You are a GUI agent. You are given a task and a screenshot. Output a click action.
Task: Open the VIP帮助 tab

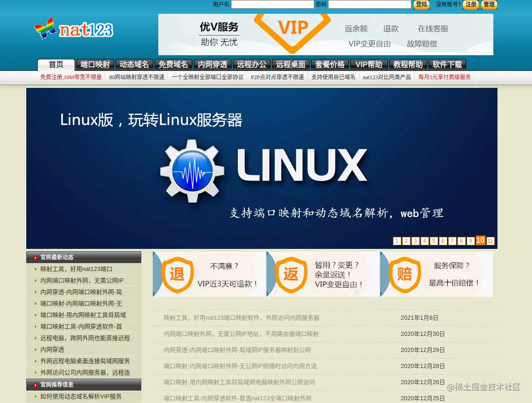[369, 64]
